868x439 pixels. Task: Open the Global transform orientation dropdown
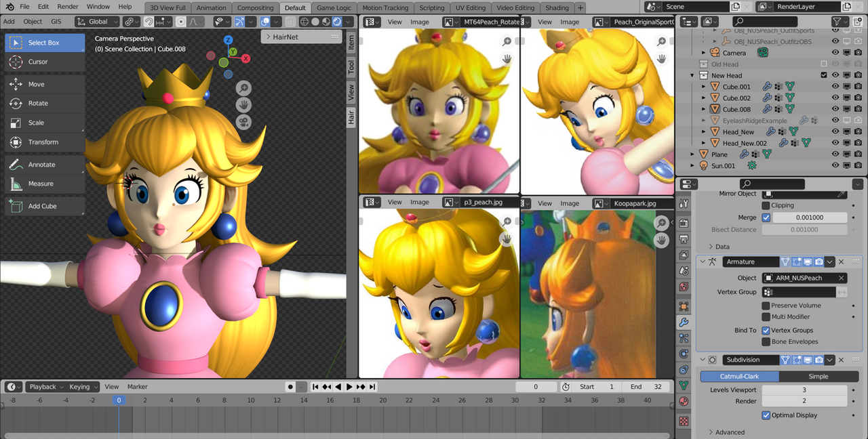(98, 22)
